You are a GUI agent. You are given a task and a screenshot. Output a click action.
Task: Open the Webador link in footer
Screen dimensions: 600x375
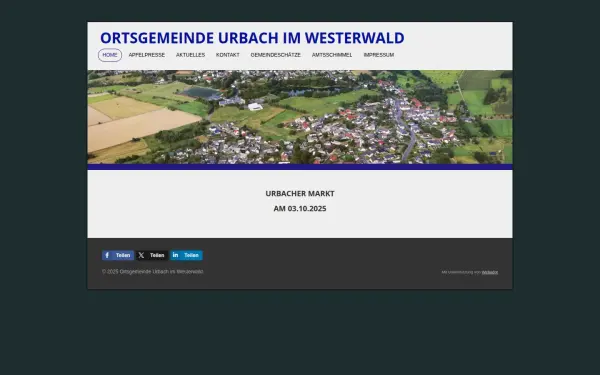click(490, 272)
